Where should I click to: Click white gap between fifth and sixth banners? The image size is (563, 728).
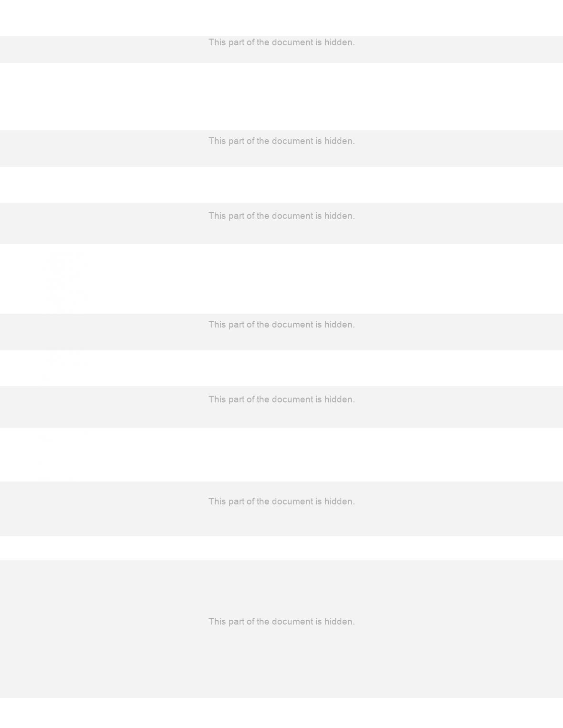tap(281, 454)
